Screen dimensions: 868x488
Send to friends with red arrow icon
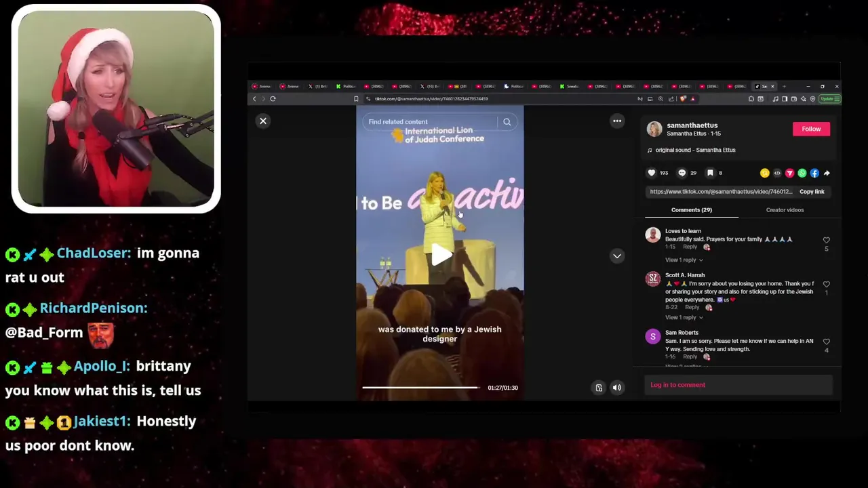tap(789, 173)
